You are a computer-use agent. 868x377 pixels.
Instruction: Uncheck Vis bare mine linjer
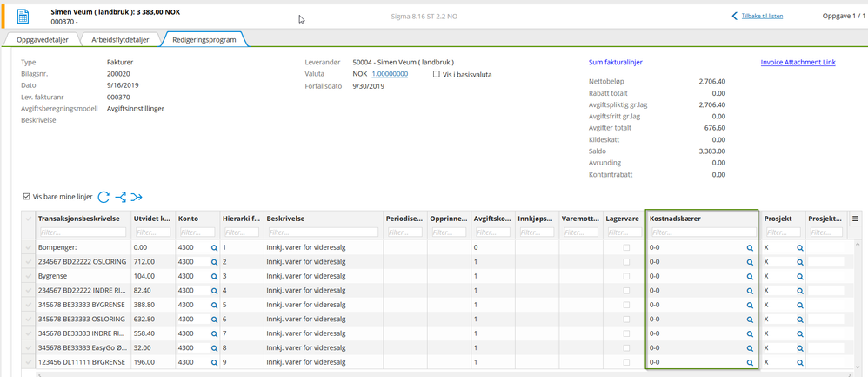coord(27,196)
